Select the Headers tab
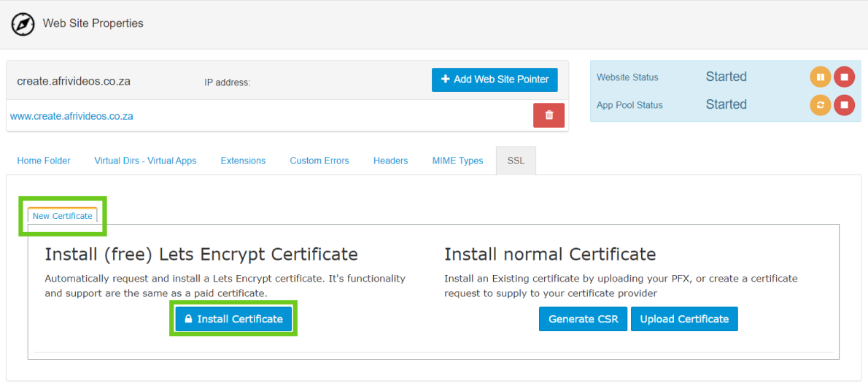 pos(390,160)
